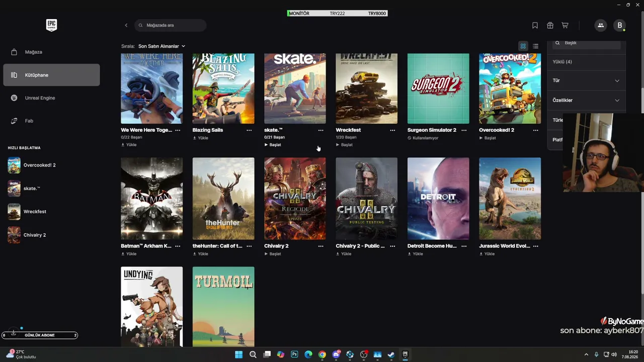644x362 pixels.
Task: Open the taskbar volume icon
Action: [614, 354]
